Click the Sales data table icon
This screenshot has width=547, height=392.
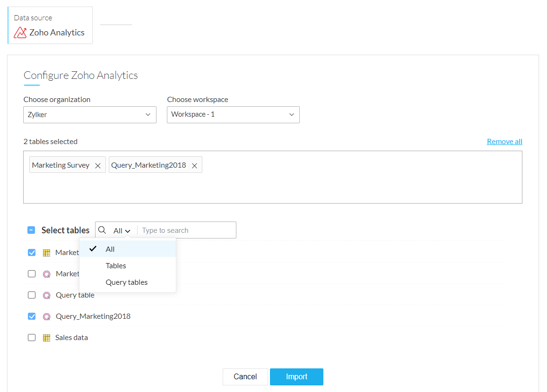click(x=46, y=338)
